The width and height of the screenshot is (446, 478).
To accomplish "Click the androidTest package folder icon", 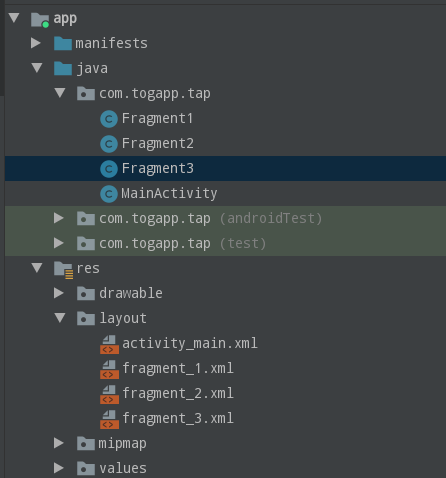I will [x=86, y=218].
